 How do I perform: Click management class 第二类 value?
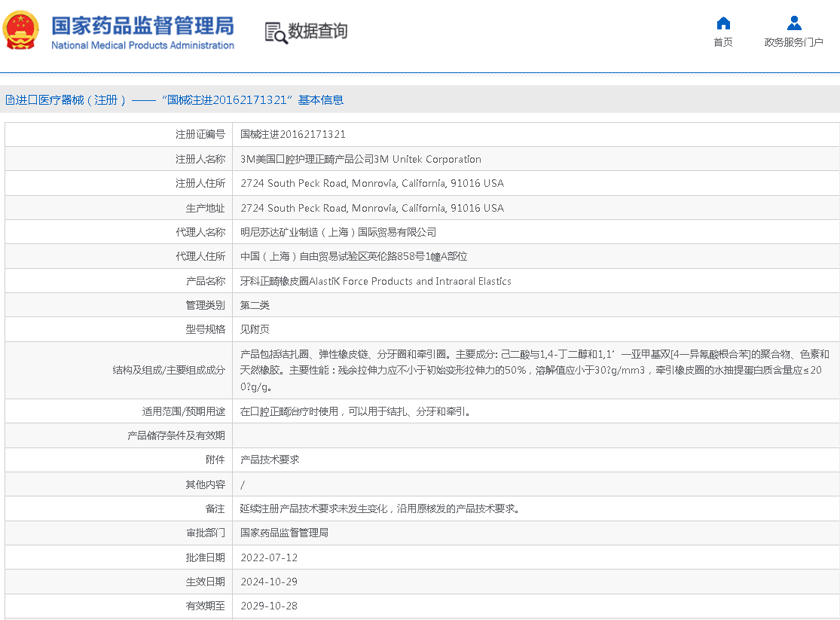coord(255,305)
